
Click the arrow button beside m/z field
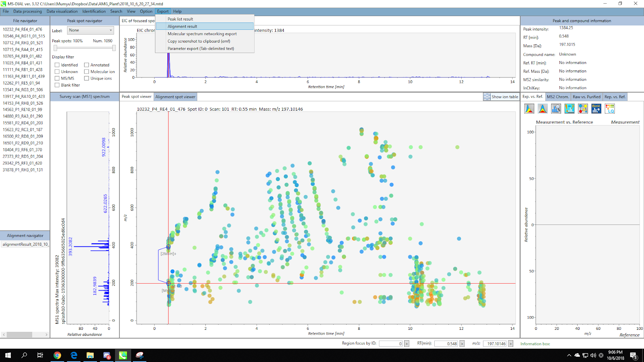click(x=511, y=343)
